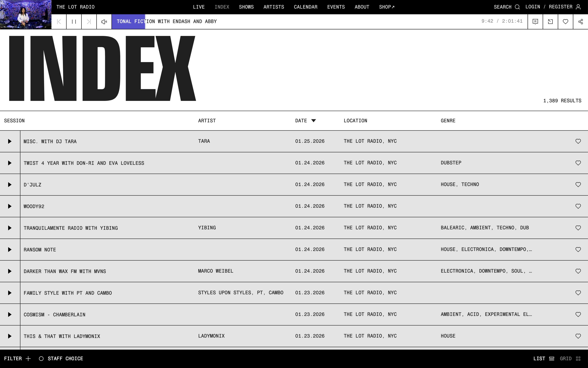Mute the player volume
Viewport: 588px width, 368px height.
(104, 22)
